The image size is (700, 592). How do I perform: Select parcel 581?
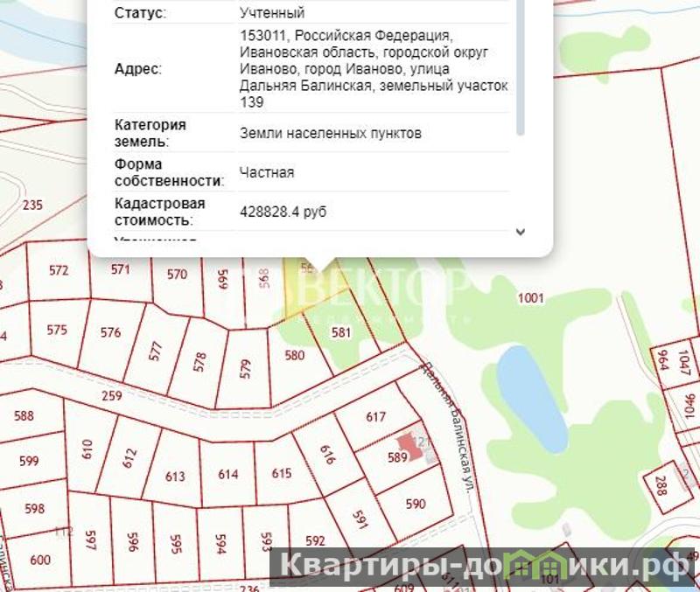tap(341, 333)
